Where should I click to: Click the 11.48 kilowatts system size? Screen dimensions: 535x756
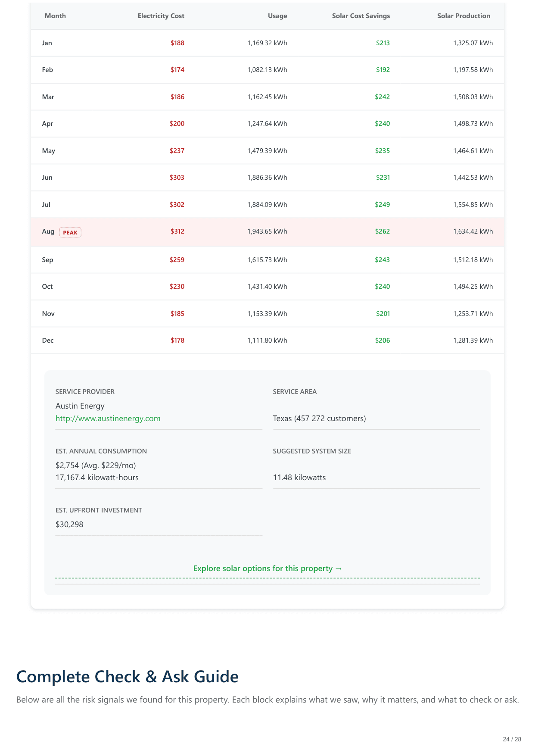(299, 478)
